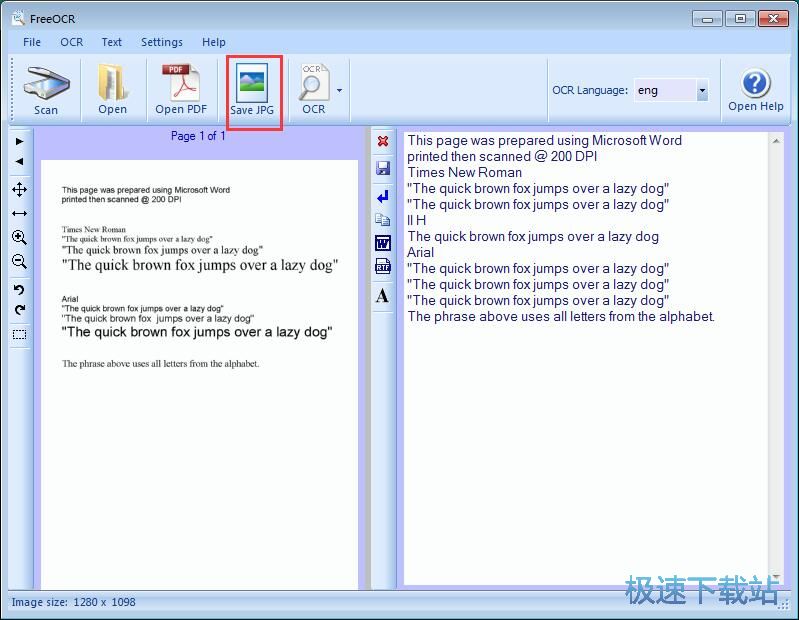Go to the previous page with the left arrow
Viewport: 799px width, 620px height.
click(x=19, y=161)
